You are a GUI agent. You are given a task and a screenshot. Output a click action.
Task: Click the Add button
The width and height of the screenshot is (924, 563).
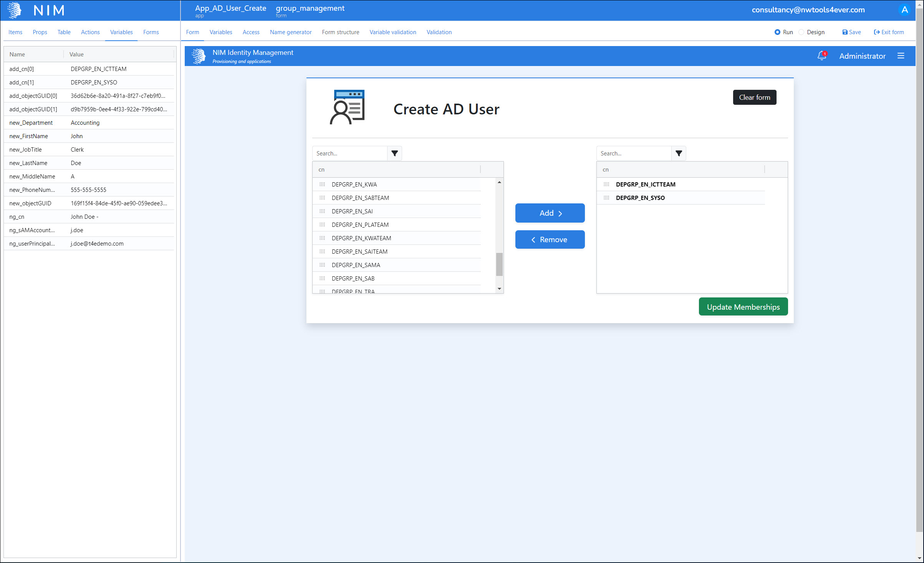pyautogui.click(x=550, y=213)
